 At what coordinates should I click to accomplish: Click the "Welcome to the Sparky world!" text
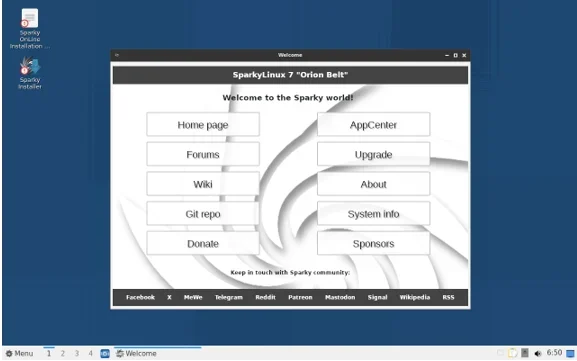point(288,98)
